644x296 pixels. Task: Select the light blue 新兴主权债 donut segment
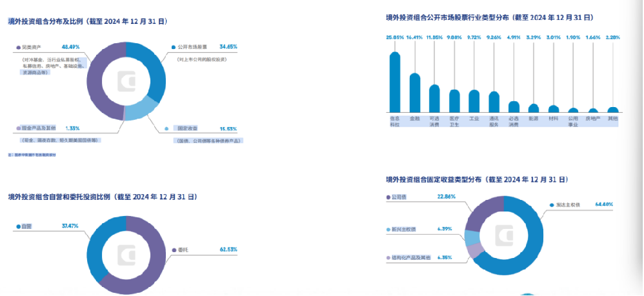tap(473, 239)
